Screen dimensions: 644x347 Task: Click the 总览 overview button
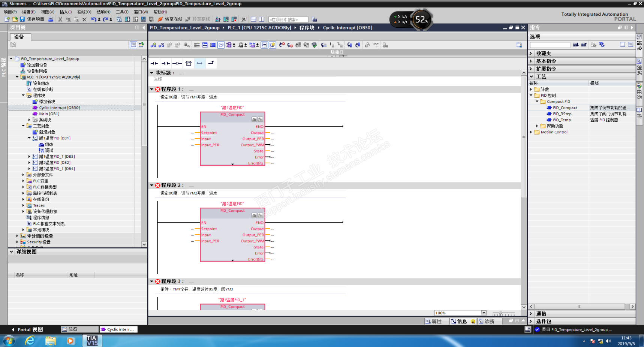(79, 329)
